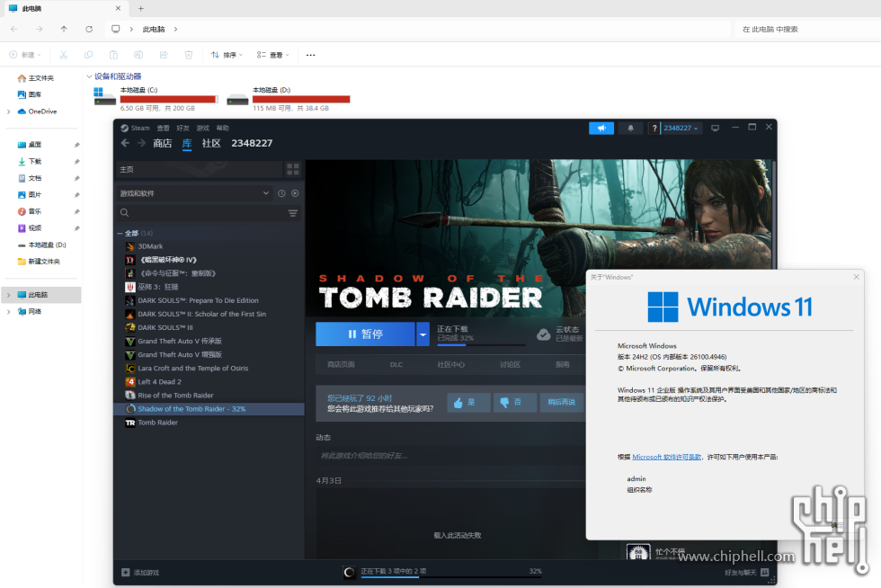Switch Steam to Big Picture mode icon
Image resolution: width=881 pixels, height=588 pixels.
coord(716,129)
